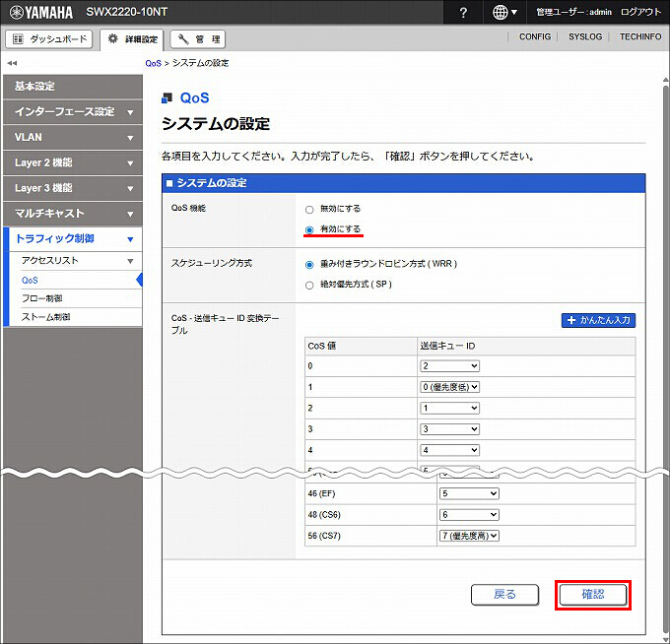Expand the インターフェース設定 menu
This screenshot has height=644, width=670.
pos(73,112)
